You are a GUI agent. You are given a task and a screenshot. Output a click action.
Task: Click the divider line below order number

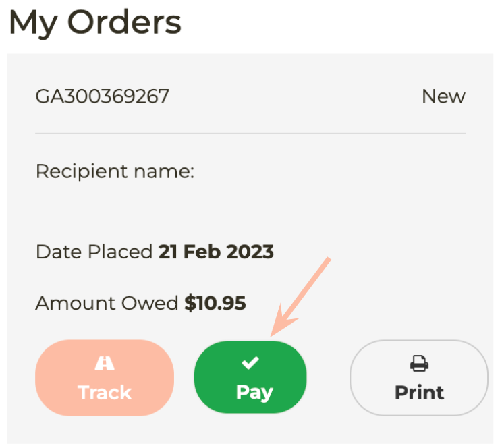[250, 133]
